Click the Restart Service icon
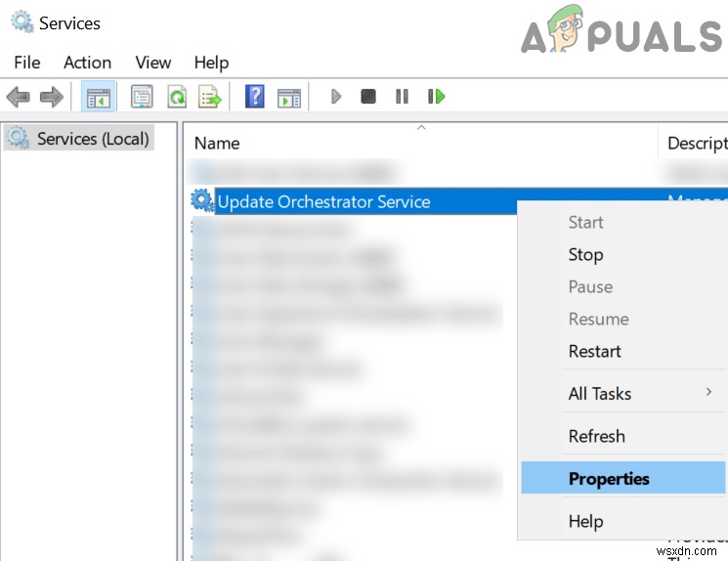 (x=436, y=97)
